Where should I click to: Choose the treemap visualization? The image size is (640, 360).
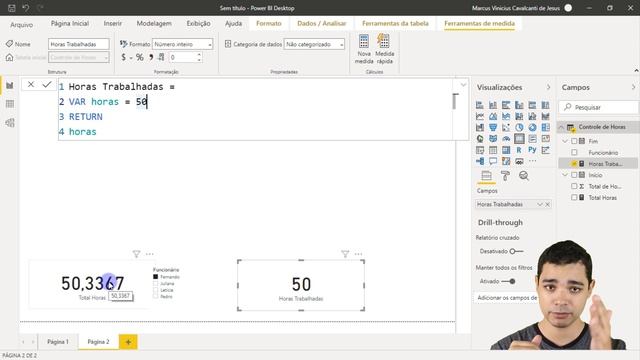[x=545, y=127]
